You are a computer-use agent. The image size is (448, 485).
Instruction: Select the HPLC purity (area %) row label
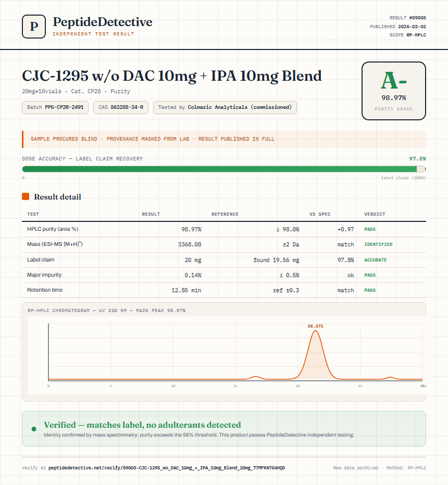pos(53,229)
